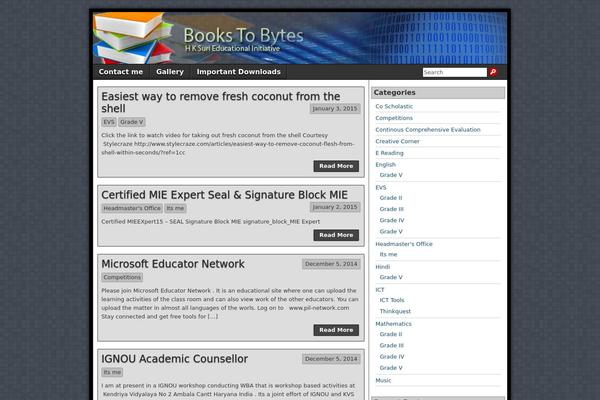
Task: Open Competitions category in sidebar
Action: click(x=394, y=118)
